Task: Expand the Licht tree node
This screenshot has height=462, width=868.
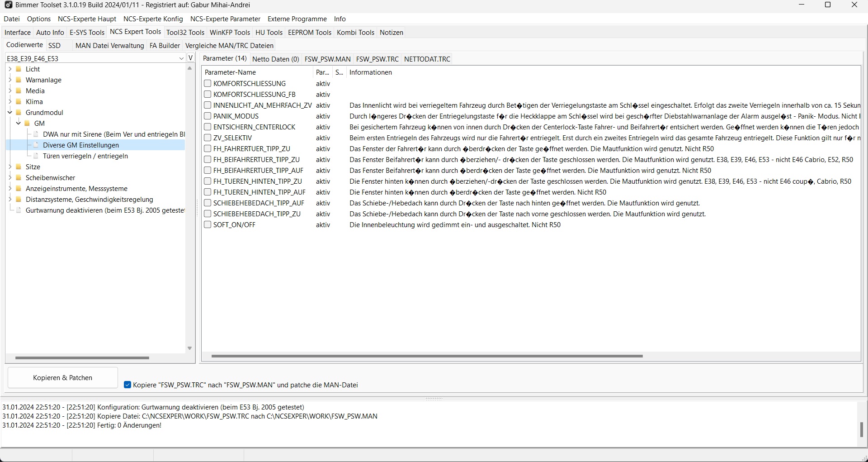Action: [x=10, y=69]
